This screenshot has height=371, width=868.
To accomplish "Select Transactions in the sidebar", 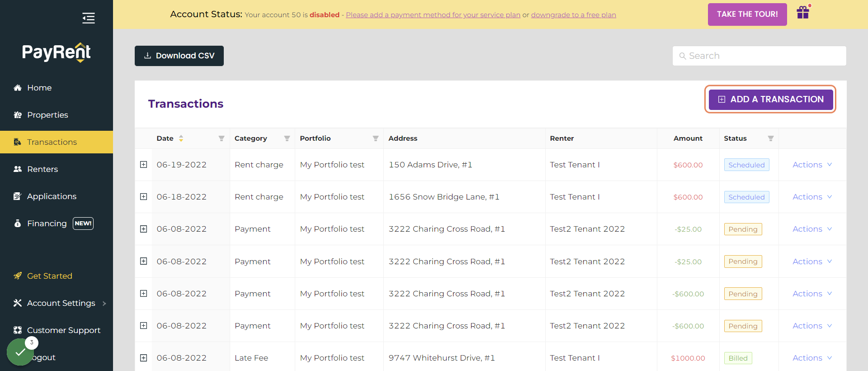I will [x=57, y=142].
